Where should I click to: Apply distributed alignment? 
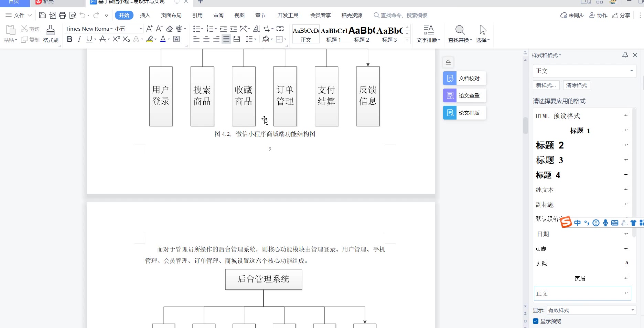pos(236,39)
